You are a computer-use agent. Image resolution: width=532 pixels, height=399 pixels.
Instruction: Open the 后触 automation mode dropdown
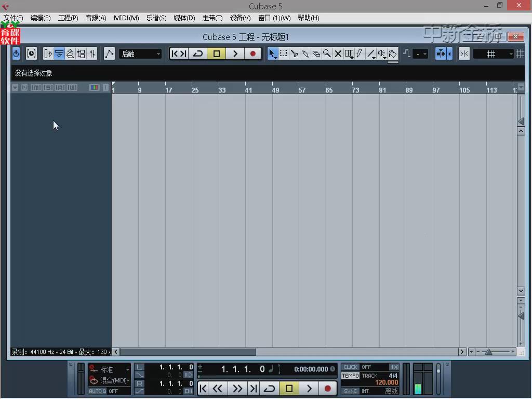click(140, 54)
